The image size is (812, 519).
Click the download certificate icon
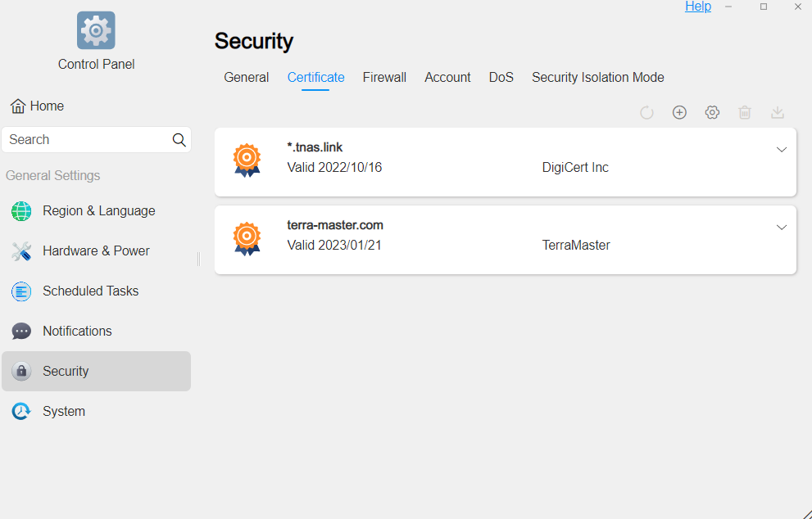tap(778, 113)
